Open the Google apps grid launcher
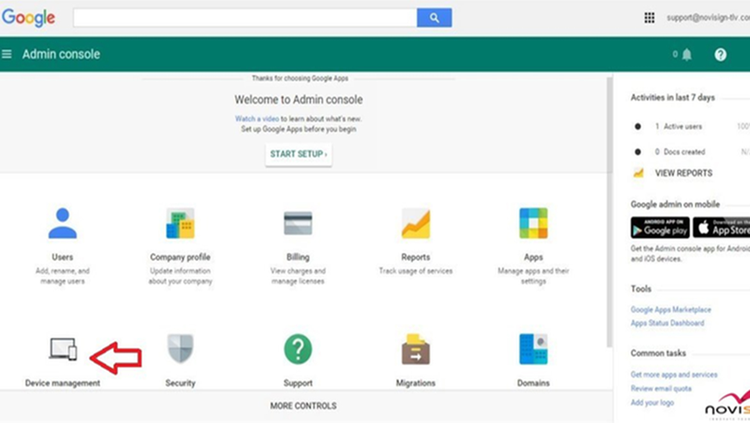The image size is (750, 423). (x=649, y=18)
